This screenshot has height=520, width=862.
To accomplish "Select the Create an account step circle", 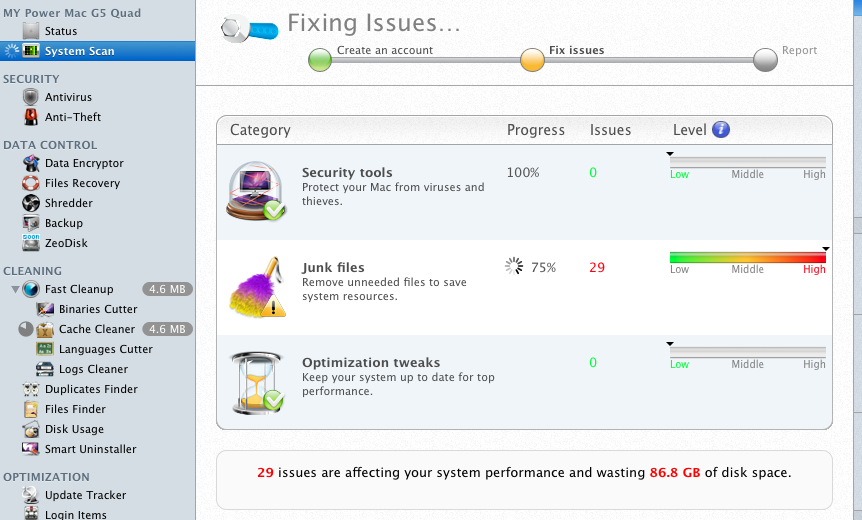I will pos(320,61).
